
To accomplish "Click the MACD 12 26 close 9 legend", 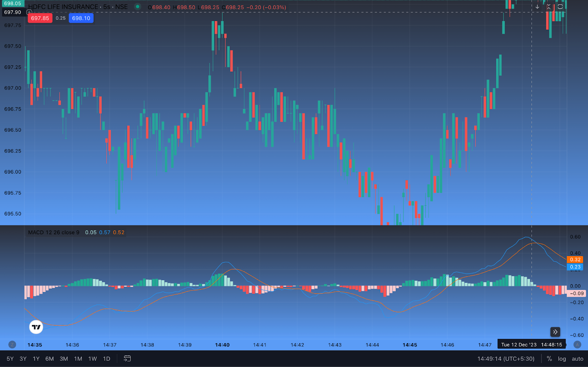I will point(54,232).
